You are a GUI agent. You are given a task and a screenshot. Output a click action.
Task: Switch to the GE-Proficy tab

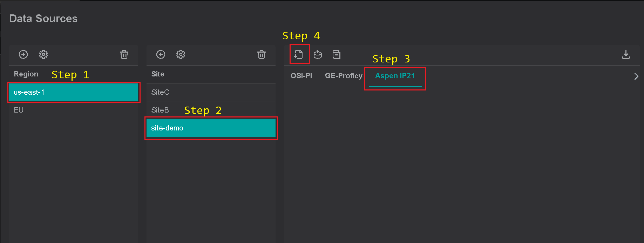click(344, 76)
